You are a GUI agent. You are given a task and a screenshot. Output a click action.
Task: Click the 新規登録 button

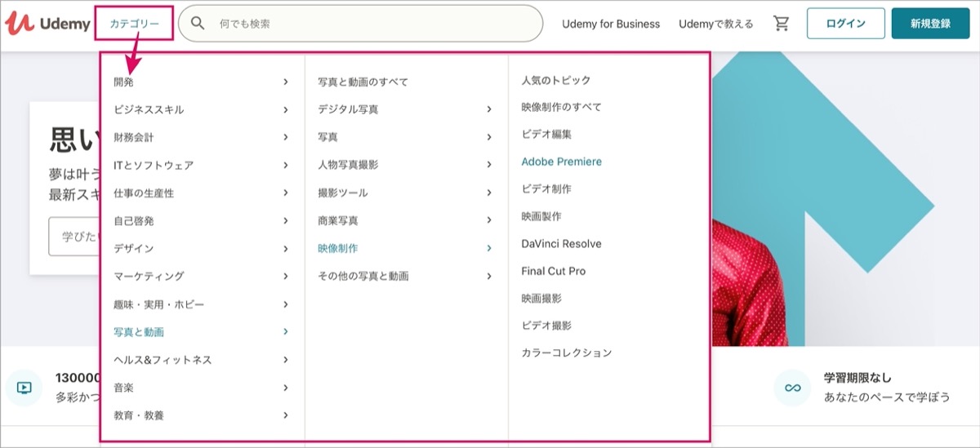pyautogui.click(x=931, y=24)
